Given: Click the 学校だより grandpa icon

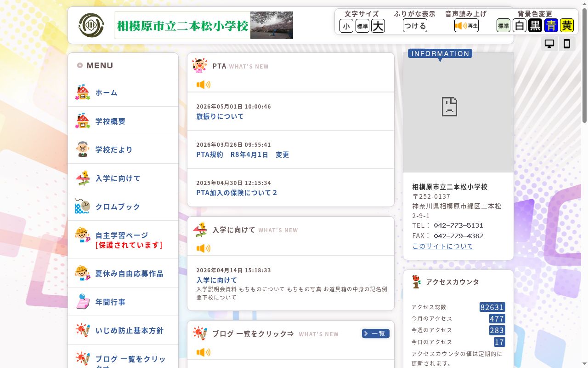Looking at the screenshot, I should click(x=83, y=149).
